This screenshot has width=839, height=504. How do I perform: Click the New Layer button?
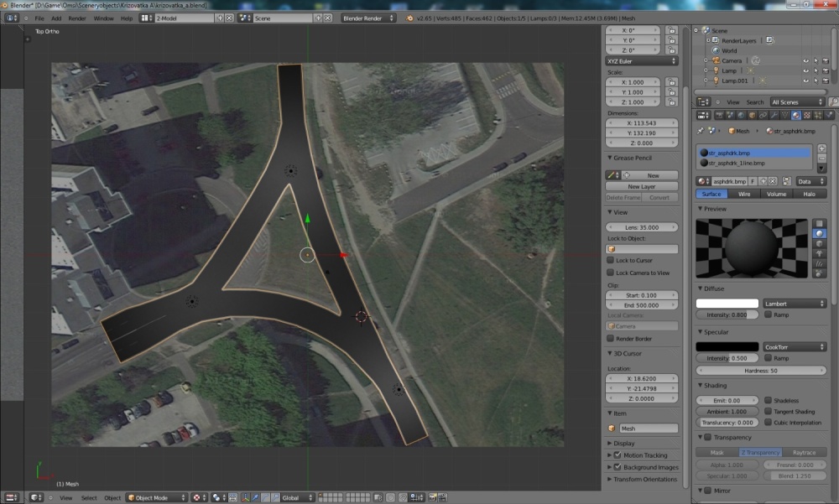(x=642, y=186)
